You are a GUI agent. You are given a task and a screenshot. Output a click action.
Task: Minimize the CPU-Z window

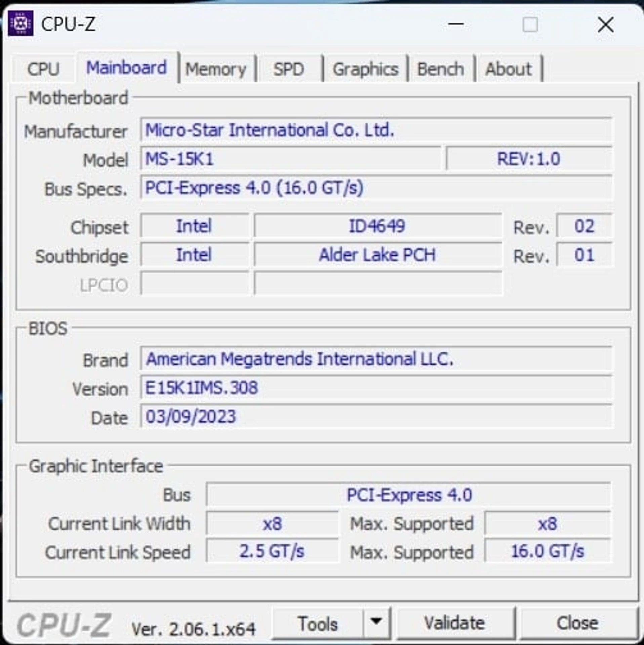[456, 24]
